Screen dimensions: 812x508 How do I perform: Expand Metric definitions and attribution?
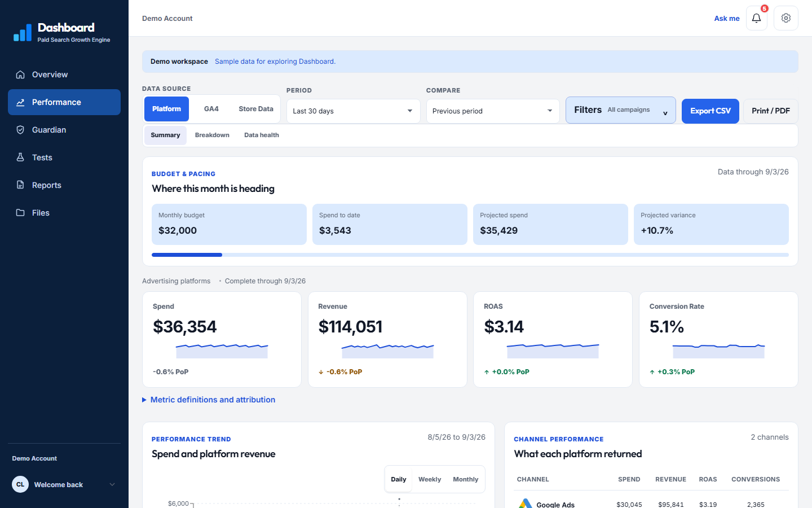(x=209, y=400)
